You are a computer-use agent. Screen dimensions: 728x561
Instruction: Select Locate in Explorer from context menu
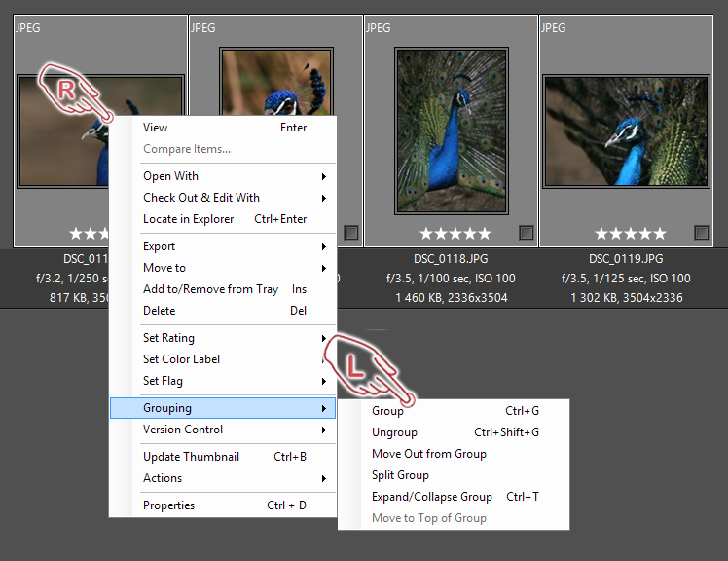coord(188,219)
